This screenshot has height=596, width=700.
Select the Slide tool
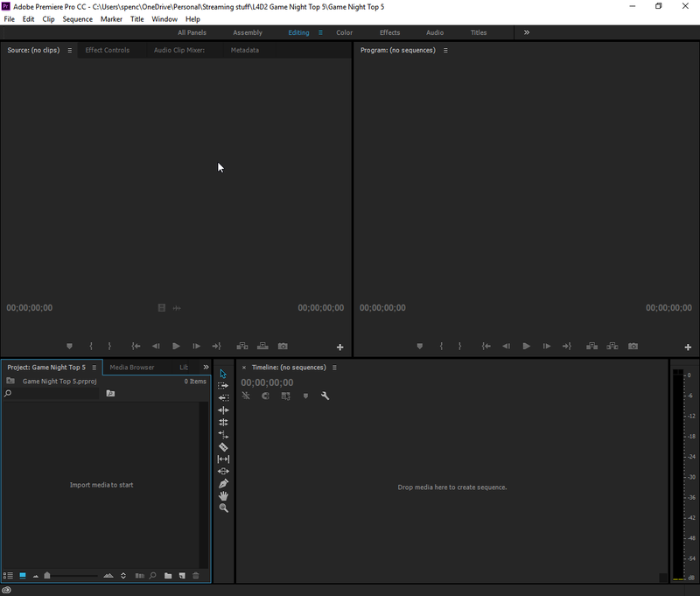223,471
